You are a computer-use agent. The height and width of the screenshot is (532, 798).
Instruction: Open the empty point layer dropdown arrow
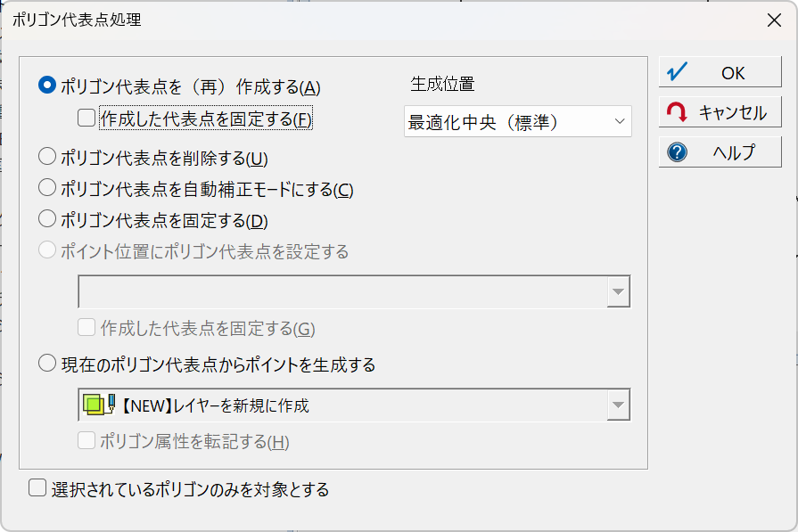[x=619, y=292]
